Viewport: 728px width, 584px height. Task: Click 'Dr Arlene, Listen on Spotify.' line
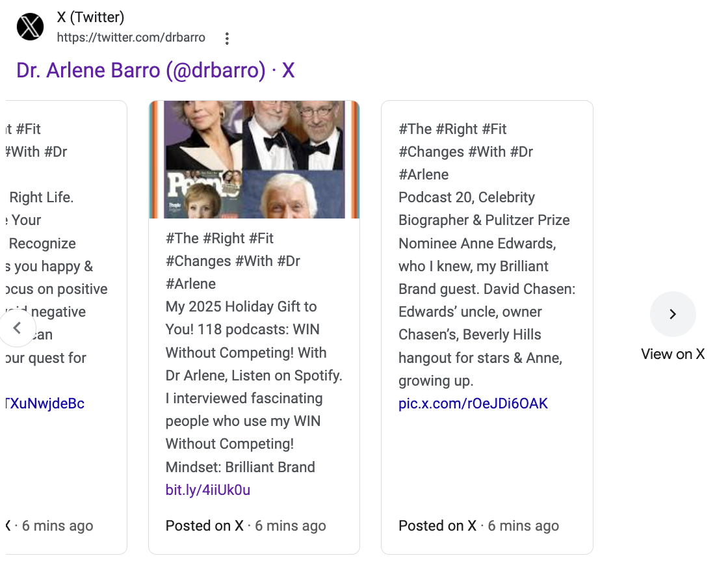[254, 375]
